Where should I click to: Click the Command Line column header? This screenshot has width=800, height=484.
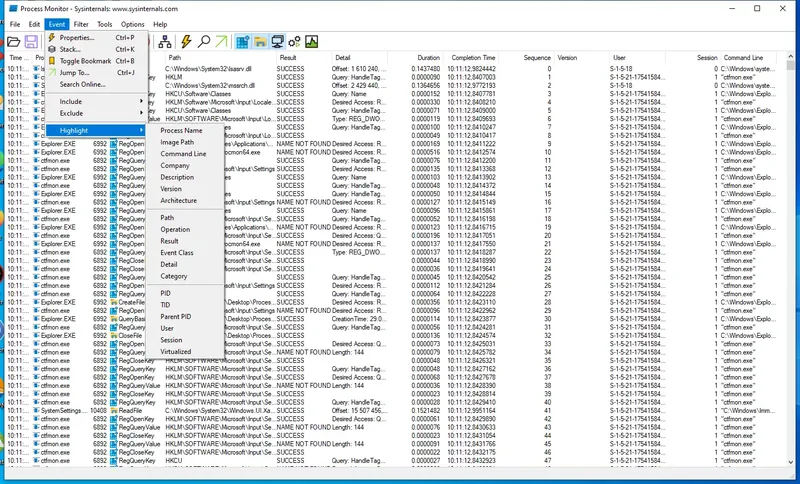click(x=747, y=58)
